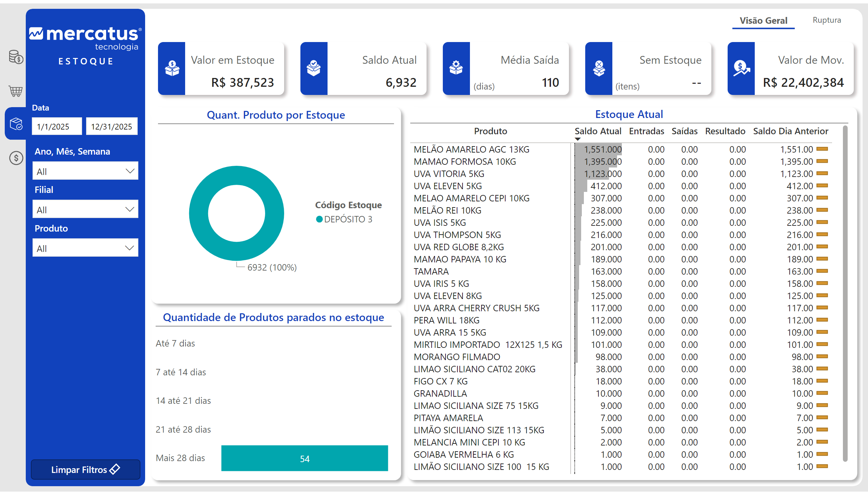
Task: Sort table by Saldo Atual header
Action: point(597,131)
